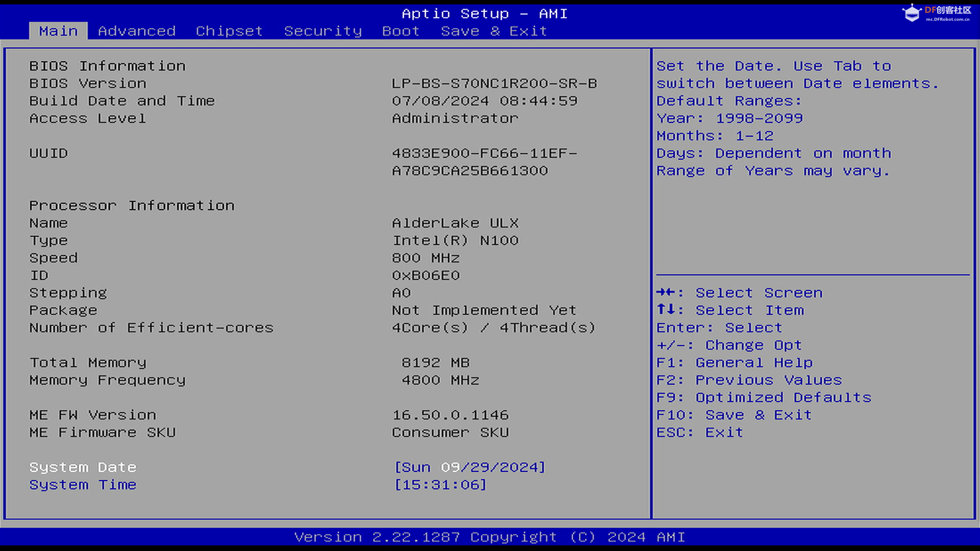This screenshot has width=980, height=551.
Task: Open the Save & Exit tab
Action: (494, 31)
